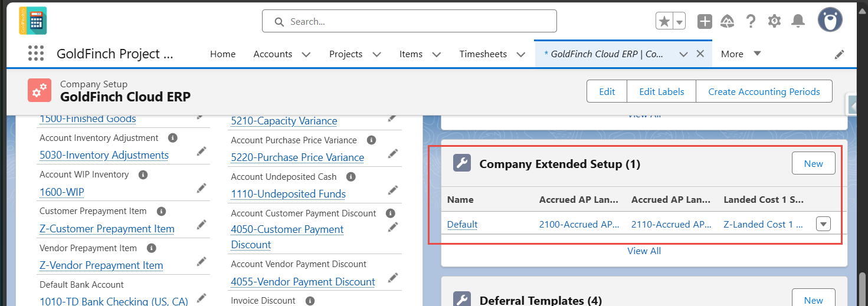868x306 pixels.
Task: Open the Z-Customer Prepayment Item link
Action: 107,229
